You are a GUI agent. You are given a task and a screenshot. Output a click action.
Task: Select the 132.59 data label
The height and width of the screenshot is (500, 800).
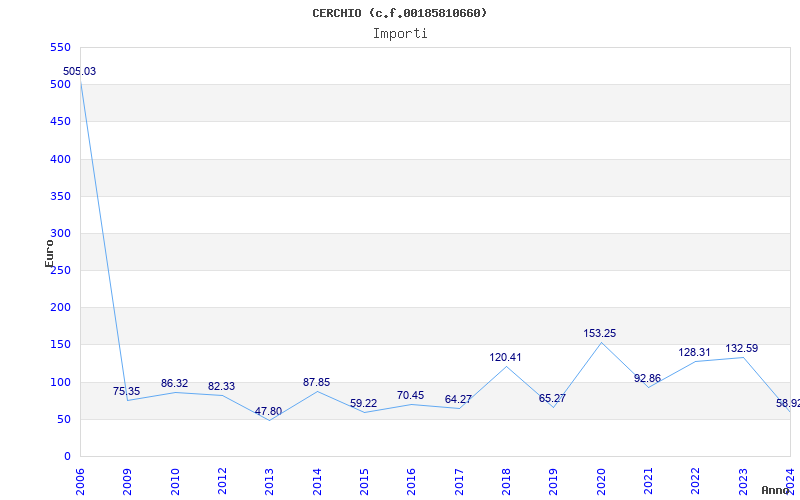741,348
